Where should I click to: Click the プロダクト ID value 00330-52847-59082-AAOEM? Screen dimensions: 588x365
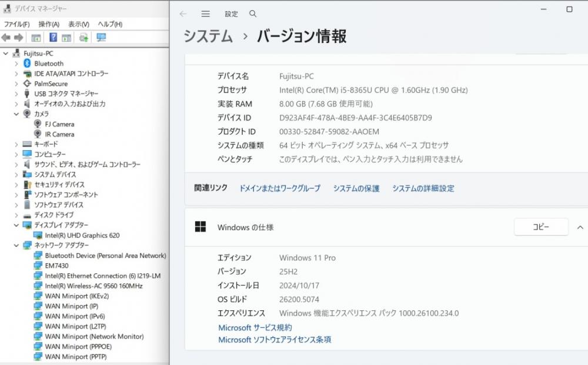pos(329,132)
